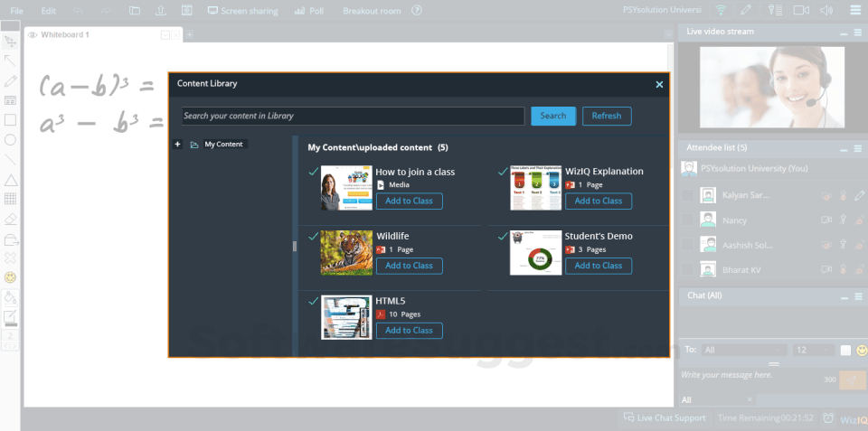The width and height of the screenshot is (868, 431).
Task: Expand the My Content folder tree
Action: [x=177, y=145]
